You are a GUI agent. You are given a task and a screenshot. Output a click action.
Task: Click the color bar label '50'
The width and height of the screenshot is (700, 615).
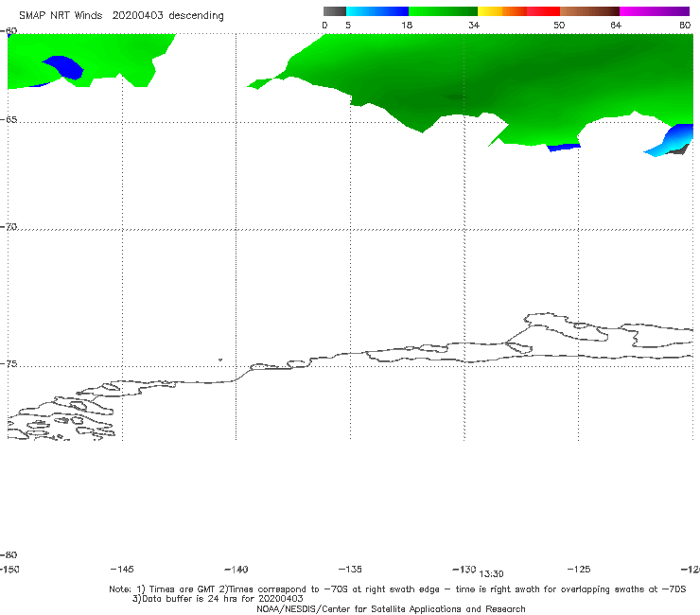559,26
